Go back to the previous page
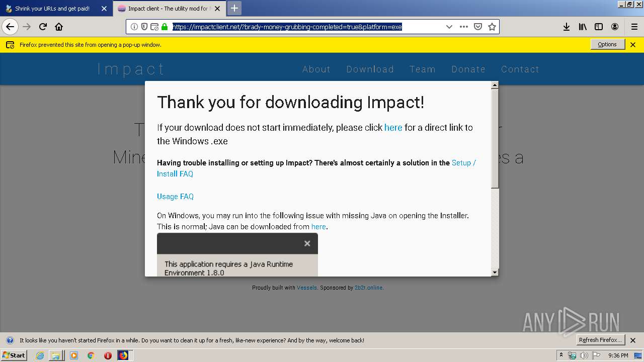The width and height of the screenshot is (644, 362). click(x=10, y=27)
